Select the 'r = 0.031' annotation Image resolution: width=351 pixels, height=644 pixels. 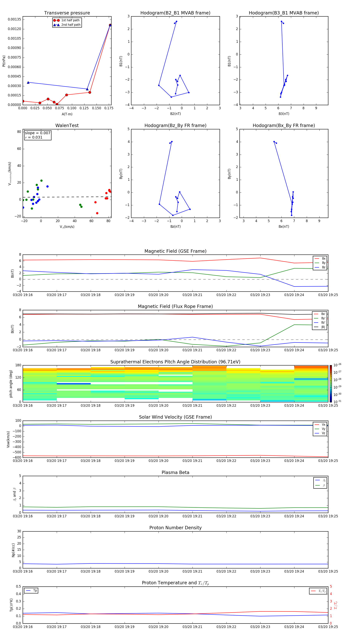[34, 137]
